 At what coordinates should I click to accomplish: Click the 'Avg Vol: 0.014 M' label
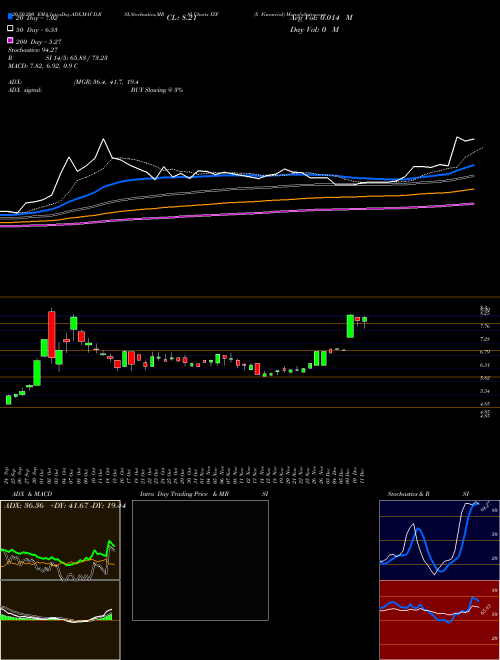tap(321, 18)
